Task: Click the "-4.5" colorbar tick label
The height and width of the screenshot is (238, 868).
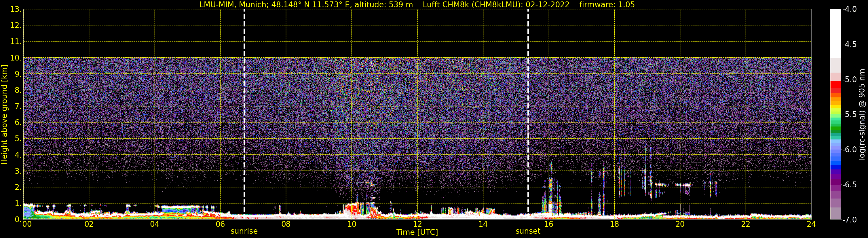Action: tap(849, 44)
